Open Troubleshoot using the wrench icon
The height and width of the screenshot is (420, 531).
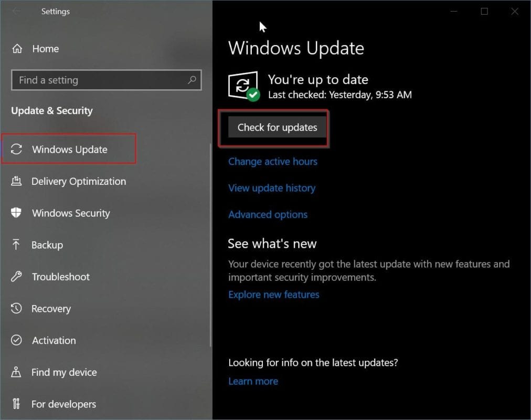17,277
